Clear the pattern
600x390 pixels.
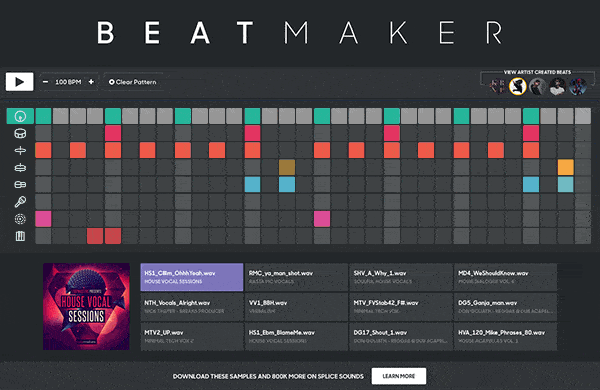tap(133, 82)
